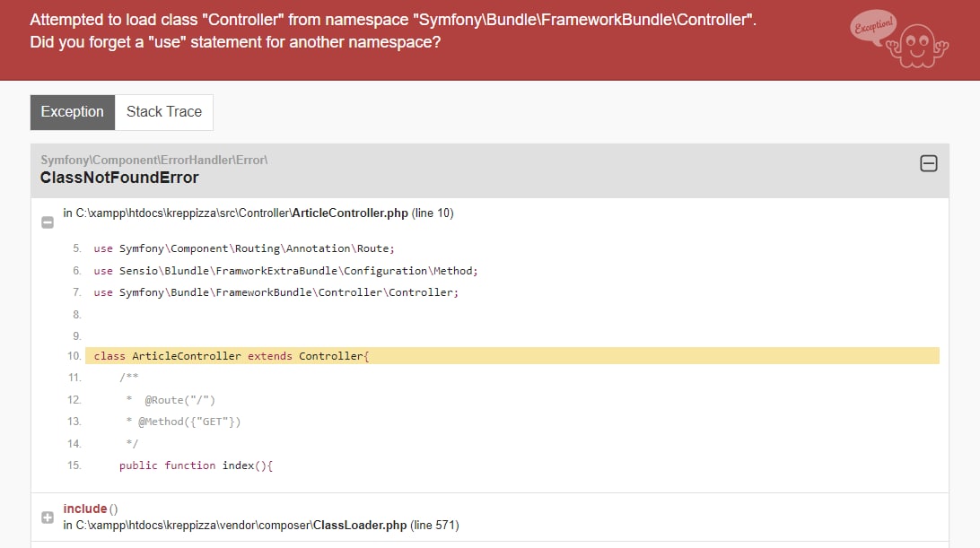This screenshot has height=548, width=980.
Task: Click the public function index() line
Action: coord(196,465)
